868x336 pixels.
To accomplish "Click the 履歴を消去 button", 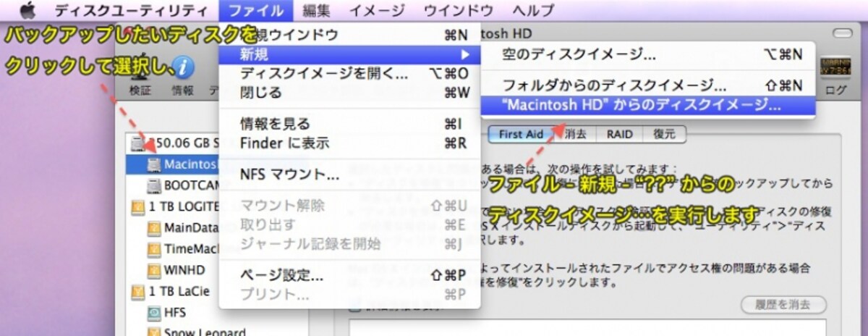I will [784, 304].
